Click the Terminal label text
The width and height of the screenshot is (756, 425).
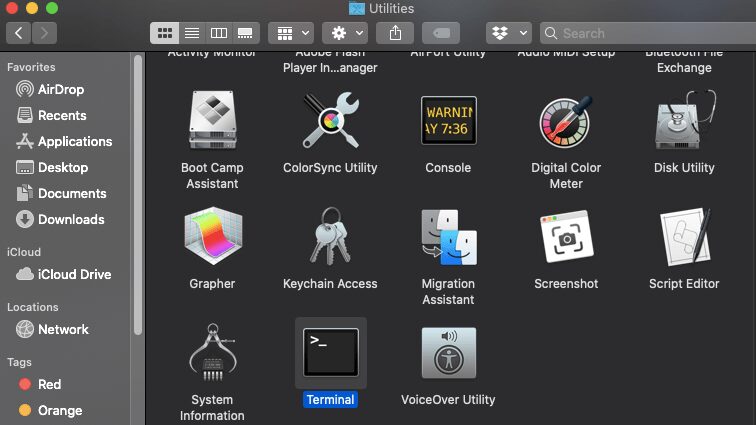click(x=330, y=399)
